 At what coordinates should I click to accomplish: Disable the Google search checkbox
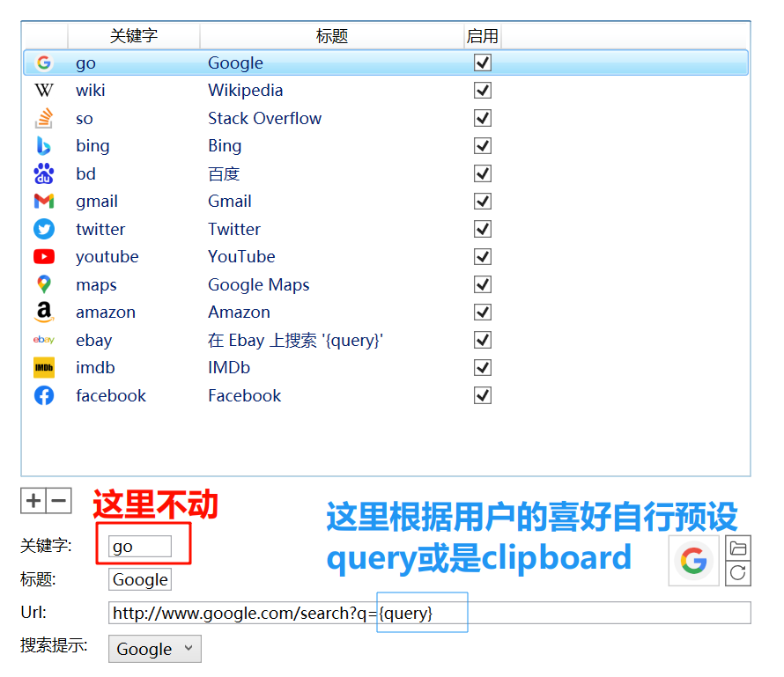click(x=483, y=63)
